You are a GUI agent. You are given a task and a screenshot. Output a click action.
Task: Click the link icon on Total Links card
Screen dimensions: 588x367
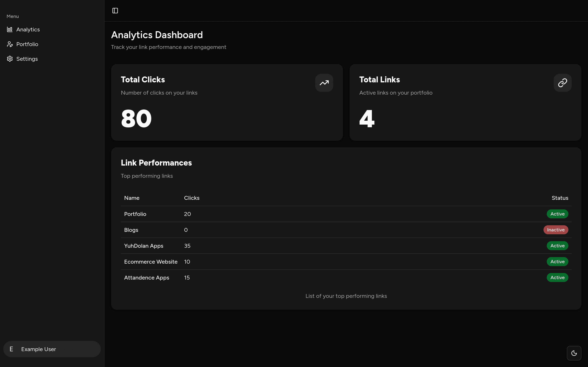pos(562,83)
